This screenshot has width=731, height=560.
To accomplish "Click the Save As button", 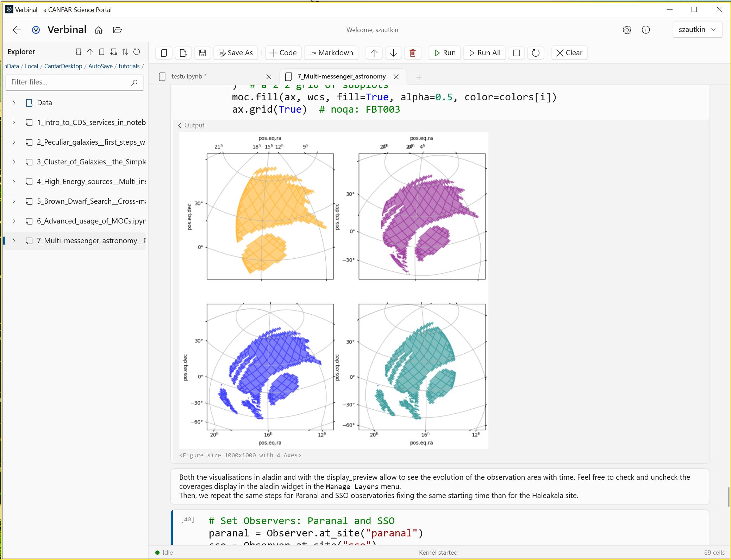I will (236, 53).
